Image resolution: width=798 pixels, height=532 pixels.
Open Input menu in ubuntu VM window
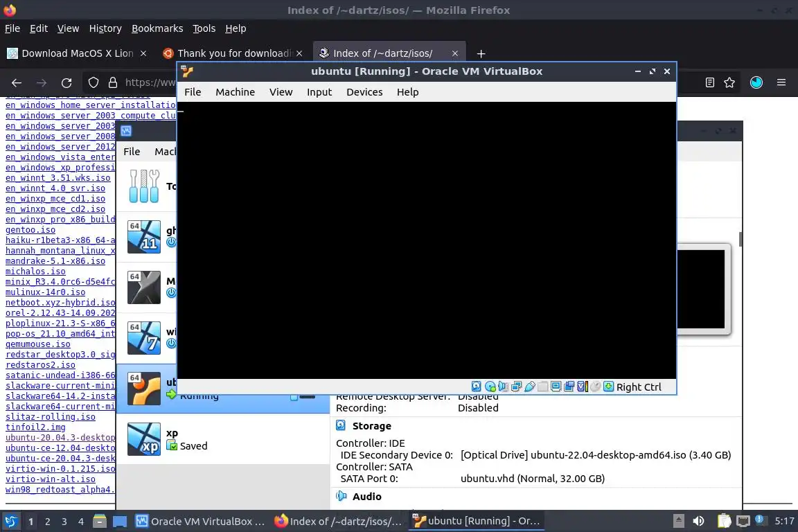point(319,92)
